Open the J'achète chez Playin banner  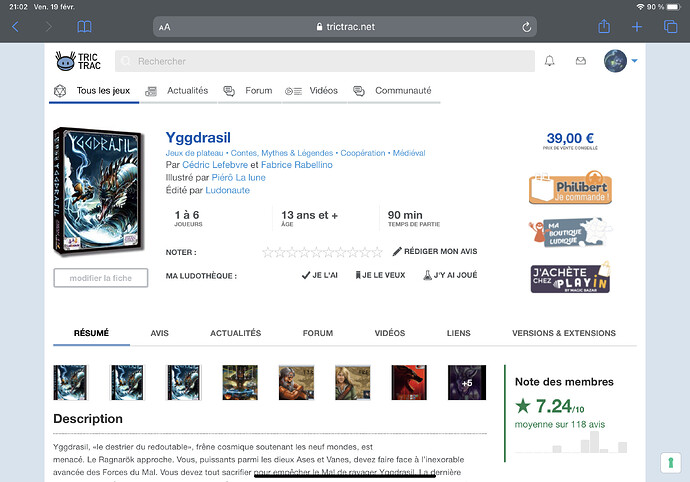(571, 277)
